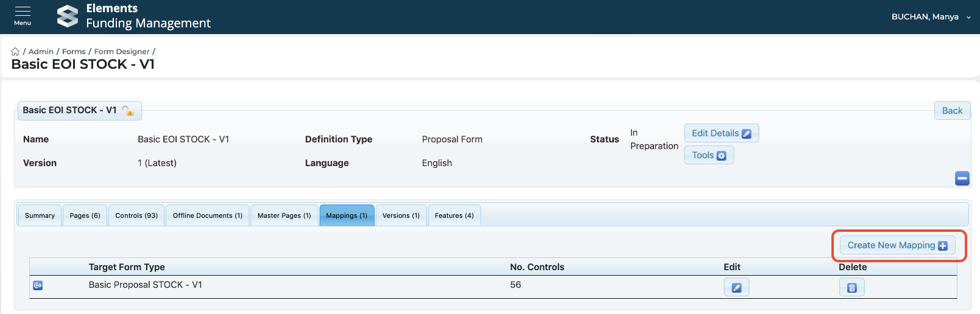Open the Pages (6) tab
The width and height of the screenshot is (980, 314).
[x=85, y=215]
